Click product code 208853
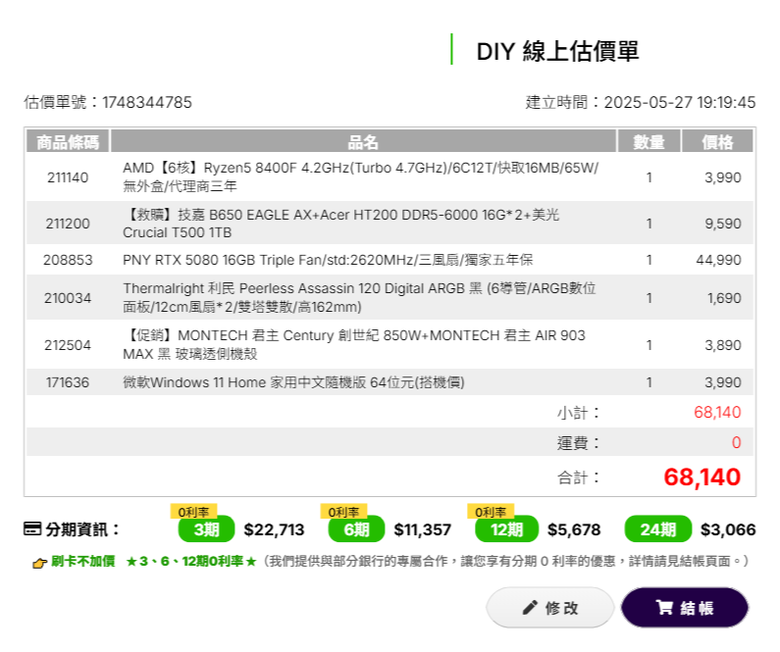The image size is (780, 652). click(68, 260)
